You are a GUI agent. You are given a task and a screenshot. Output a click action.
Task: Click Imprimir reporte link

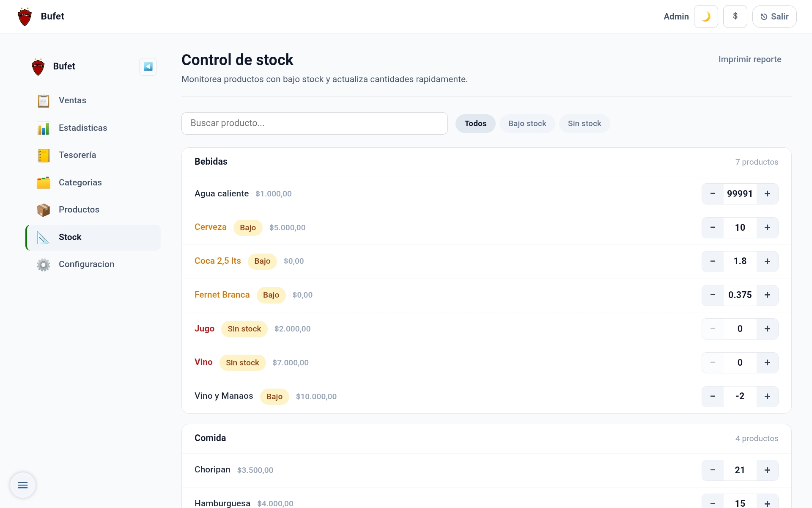pos(750,59)
